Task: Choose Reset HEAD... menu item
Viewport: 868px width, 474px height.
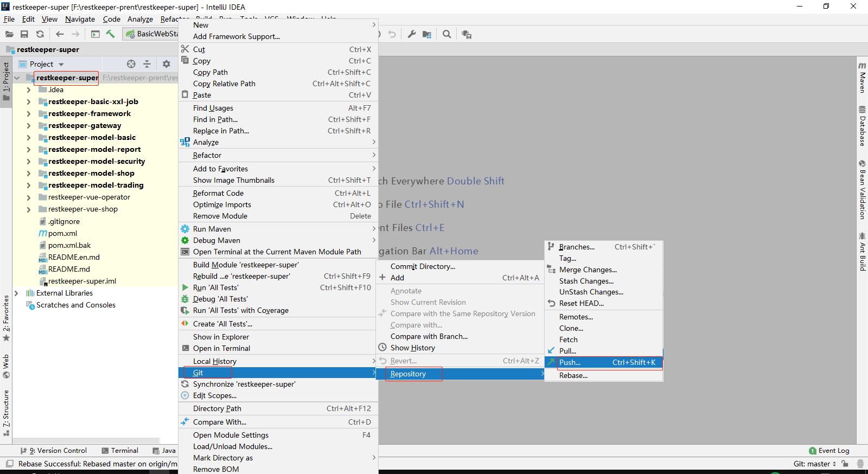Action: point(604,303)
